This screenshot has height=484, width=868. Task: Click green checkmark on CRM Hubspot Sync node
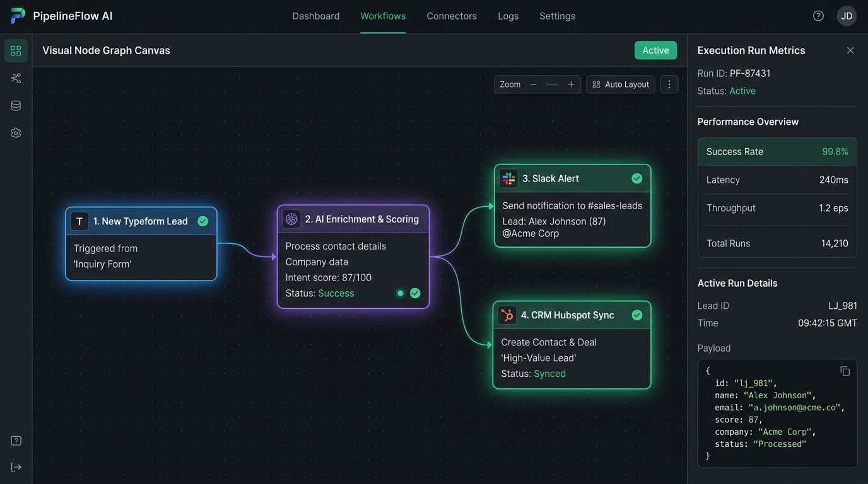637,315
